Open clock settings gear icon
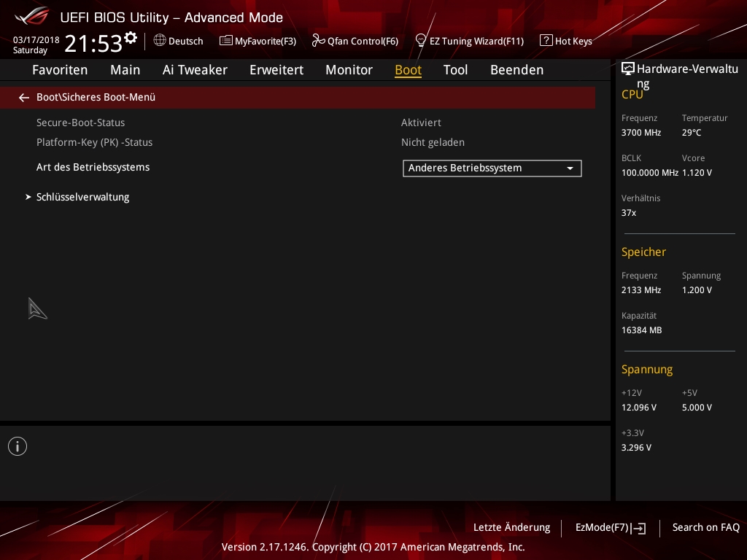Viewport: 747px width, 560px height. pos(131,38)
